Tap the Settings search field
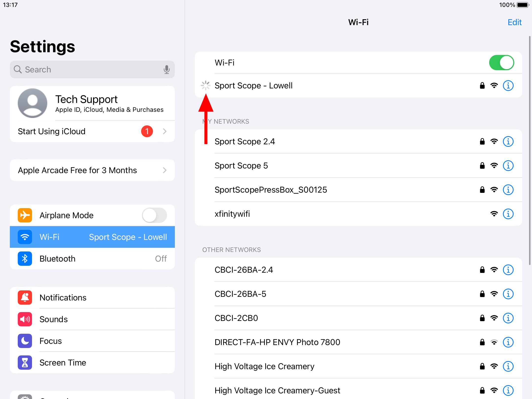Viewport: 532px width, 399px height. [92, 69]
